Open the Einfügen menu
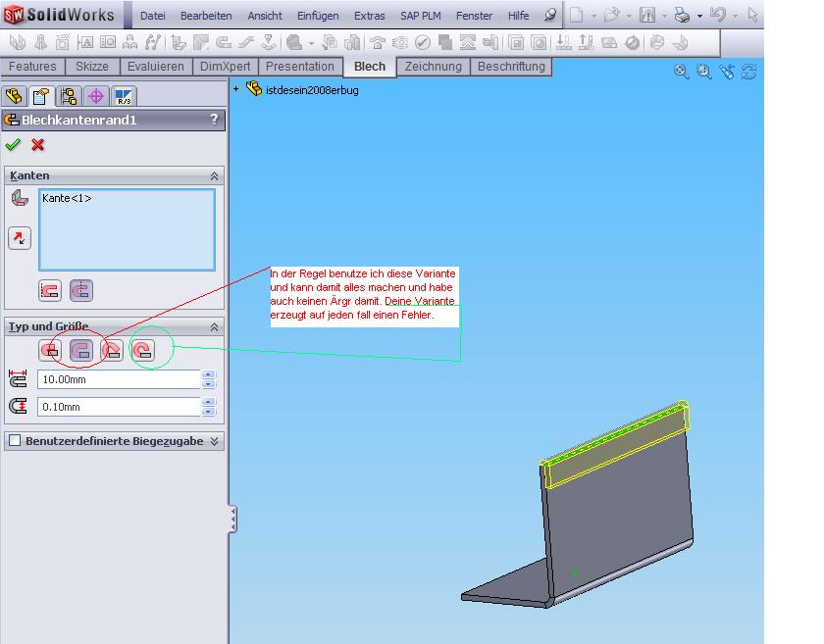 pyautogui.click(x=318, y=16)
